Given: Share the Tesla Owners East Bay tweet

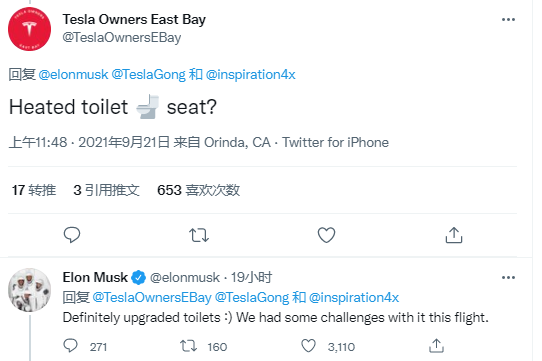Looking at the screenshot, I should [x=454, y=235].
